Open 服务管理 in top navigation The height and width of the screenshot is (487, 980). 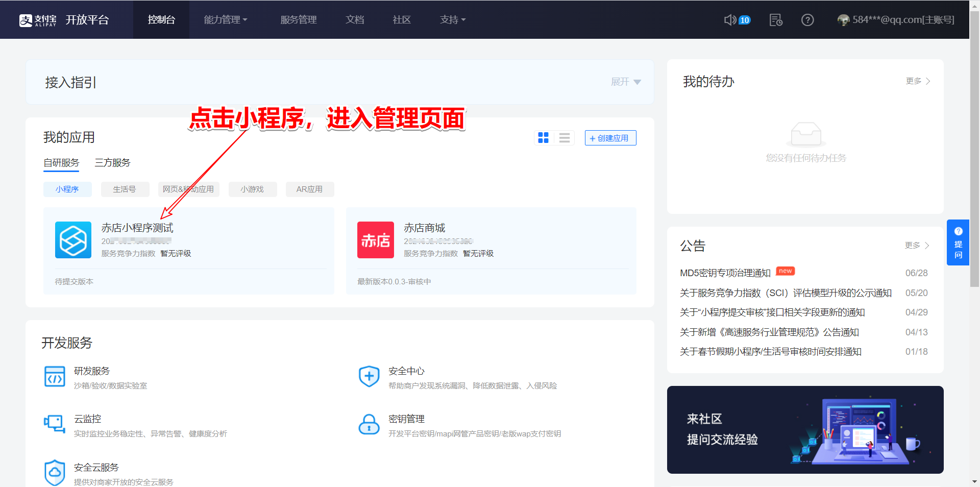point(299,20)
